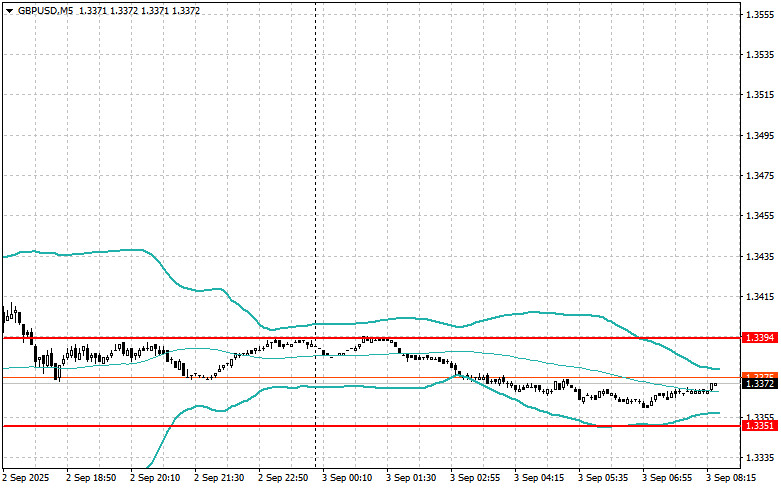Select the upper red horizontal line at 1.3394
This screenshot has width=781, height=489.
pyautogui.click(x=371, y=338)
